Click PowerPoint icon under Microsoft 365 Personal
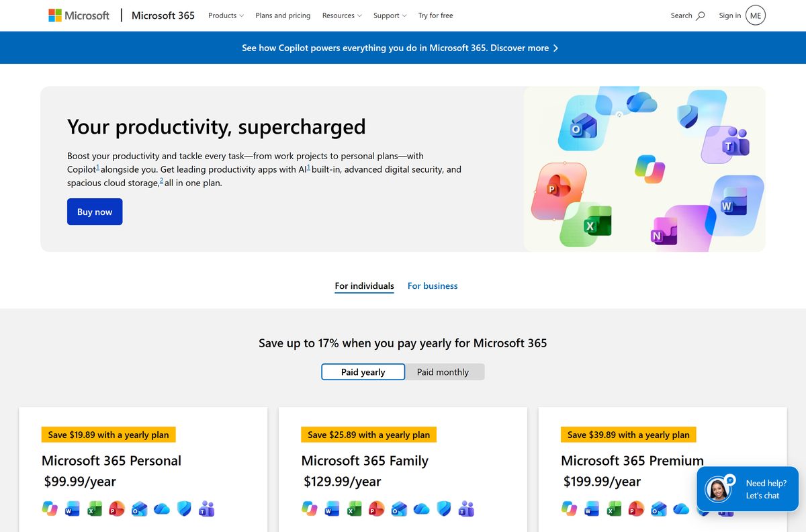Viewport: 806px width, 532px height. pyautogui.click(x=117, y=508)
